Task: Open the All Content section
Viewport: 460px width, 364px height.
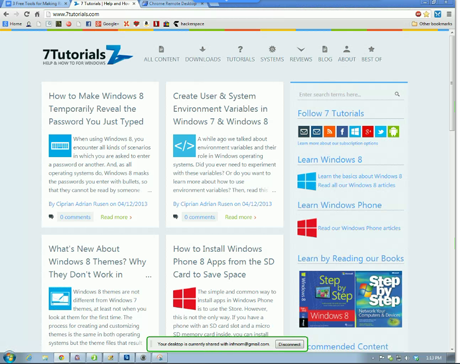Action: pos(161,54)
